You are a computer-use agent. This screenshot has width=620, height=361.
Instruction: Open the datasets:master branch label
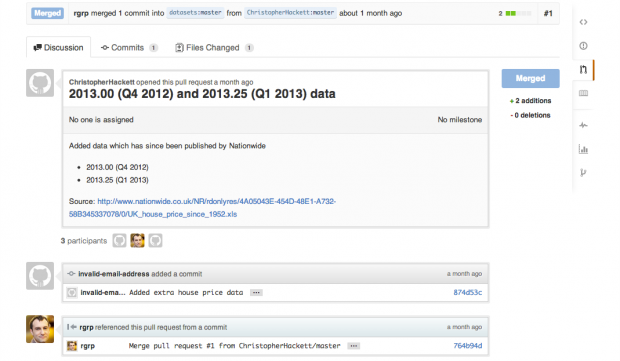point(195,13)
